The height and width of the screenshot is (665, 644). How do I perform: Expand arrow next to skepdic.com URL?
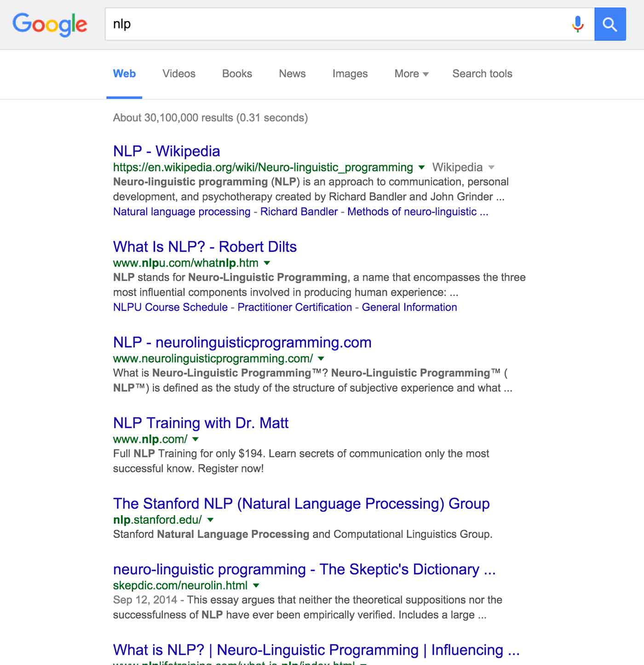click(x=256, y=585)
